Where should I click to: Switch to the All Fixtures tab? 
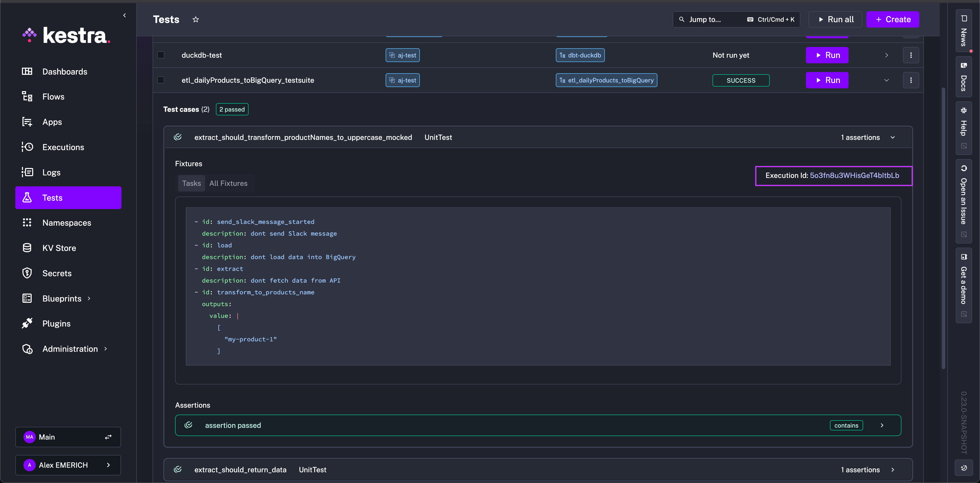[x=228, y=183]
